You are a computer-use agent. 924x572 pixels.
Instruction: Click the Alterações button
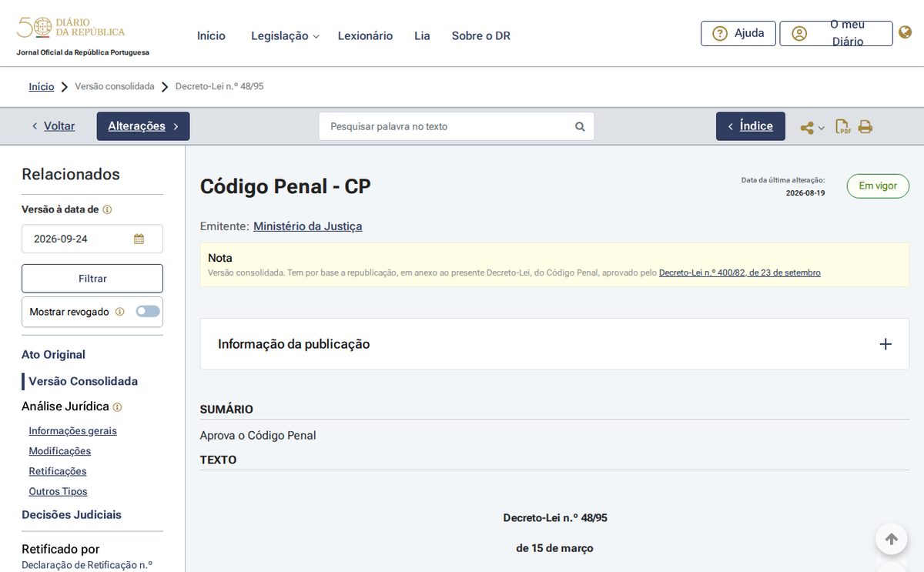143,126
